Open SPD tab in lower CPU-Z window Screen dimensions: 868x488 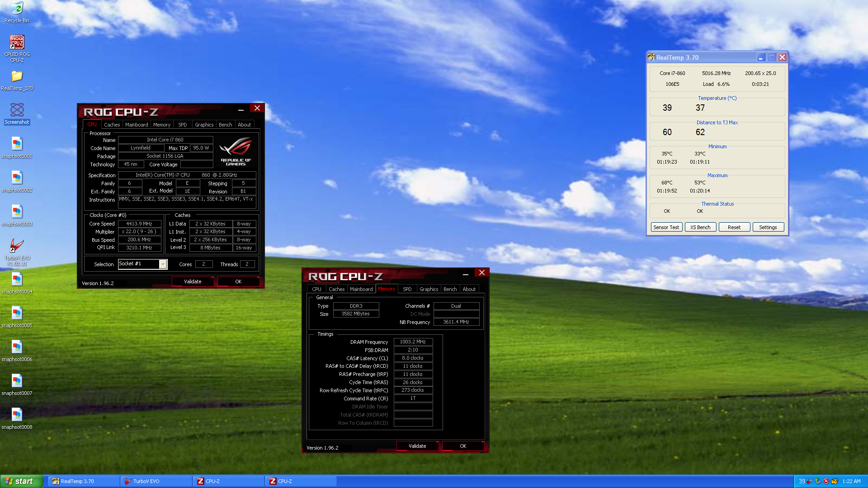pos(407,289)
